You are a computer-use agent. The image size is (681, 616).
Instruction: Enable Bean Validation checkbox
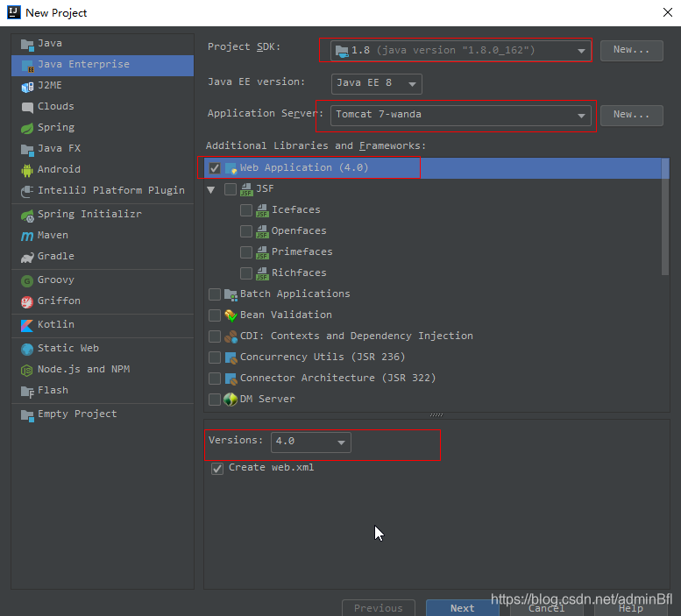click(215, 315)
